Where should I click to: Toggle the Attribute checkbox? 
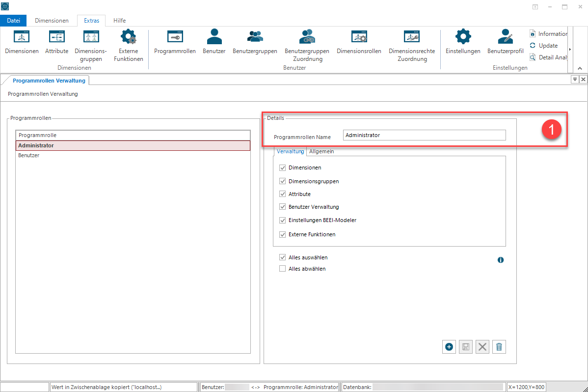(x=282, y=194)
